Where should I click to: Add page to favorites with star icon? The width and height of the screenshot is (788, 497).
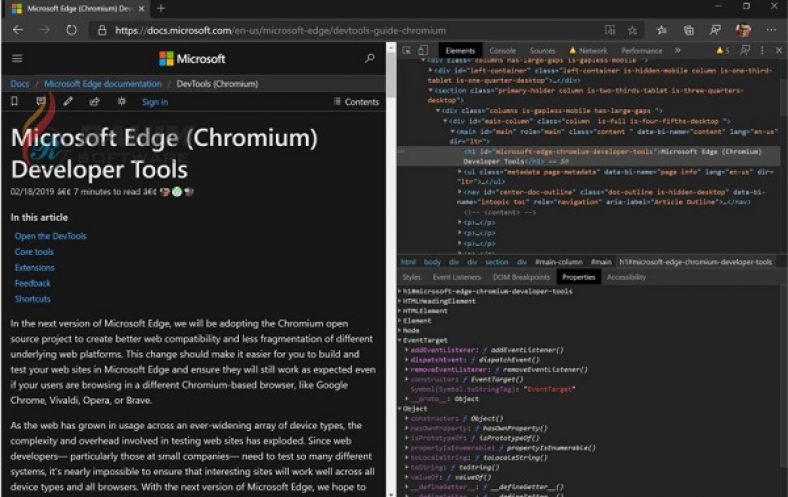tap(632, 31)
